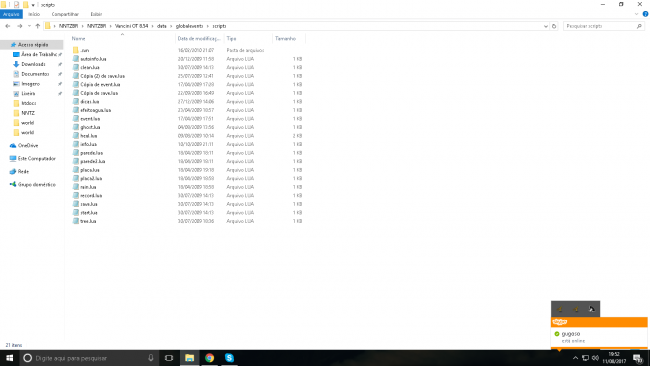Refresh the scripts folder view
Viewport: 650px width, 366px height.
tap(554, 26)
